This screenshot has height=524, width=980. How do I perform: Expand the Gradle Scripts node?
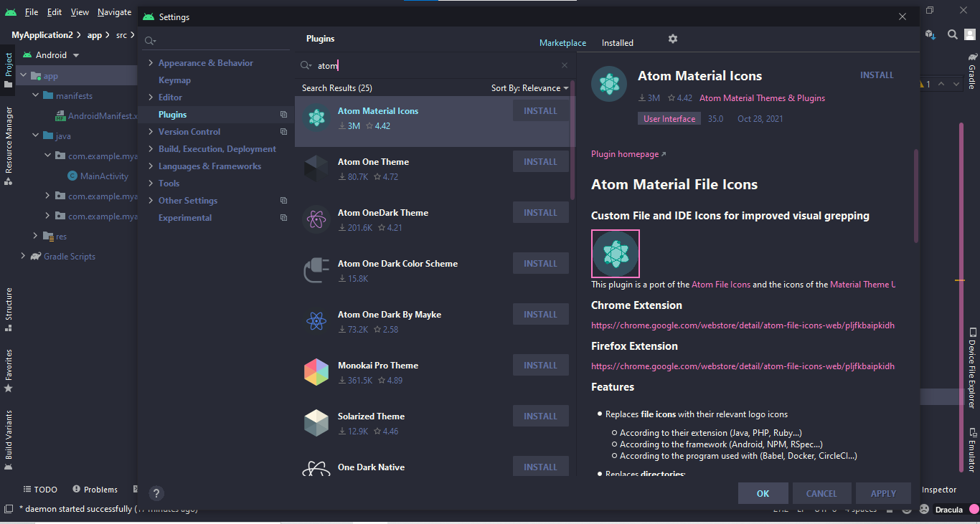tap(23, 256)
